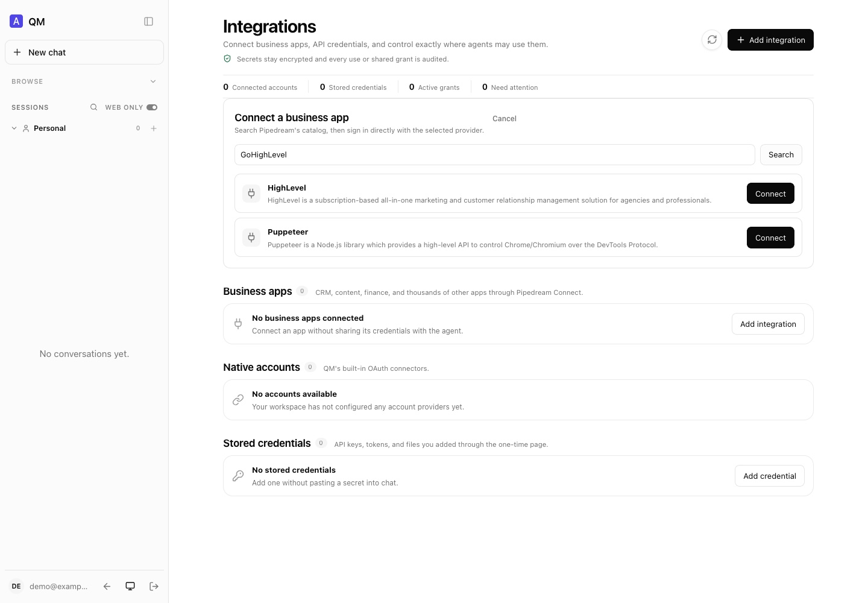Click the Search button

point(781,154)
